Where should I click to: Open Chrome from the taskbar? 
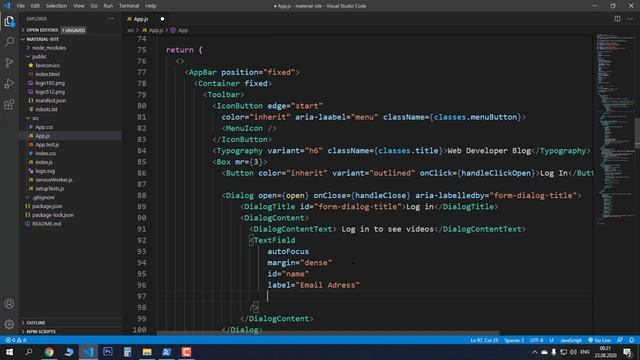pyautogui.click(x=49, y=352)
